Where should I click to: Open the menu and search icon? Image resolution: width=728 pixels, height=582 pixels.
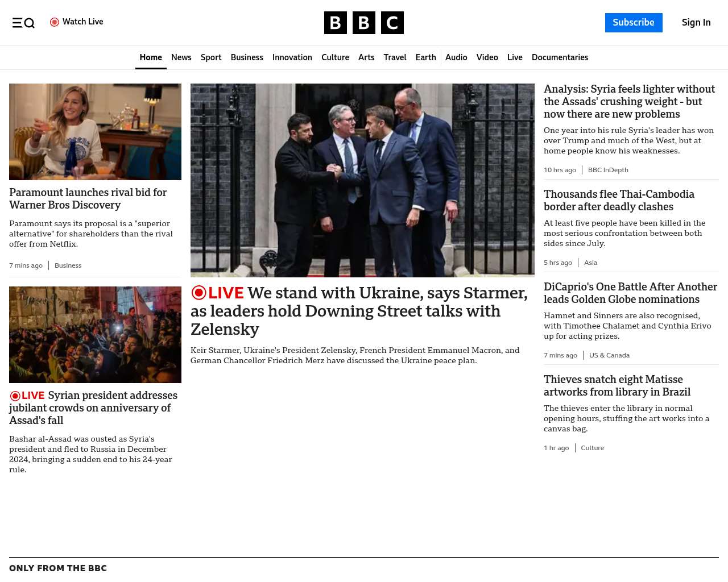click(23, 23)
